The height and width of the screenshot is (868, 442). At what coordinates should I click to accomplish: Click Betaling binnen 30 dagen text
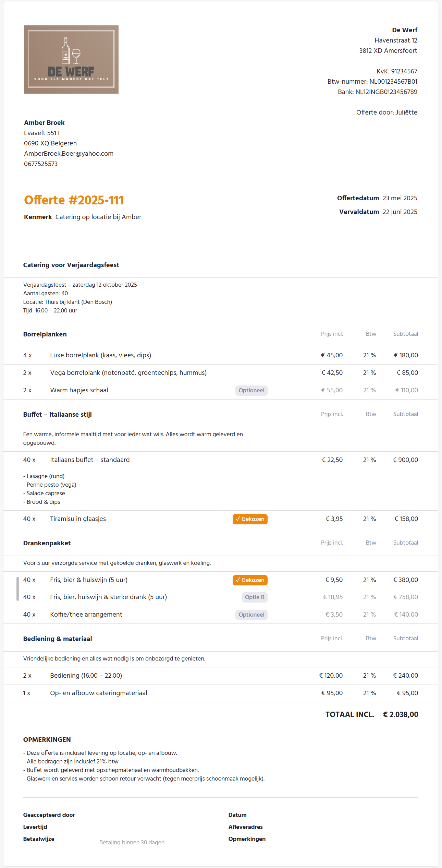[x=132, y=842]
